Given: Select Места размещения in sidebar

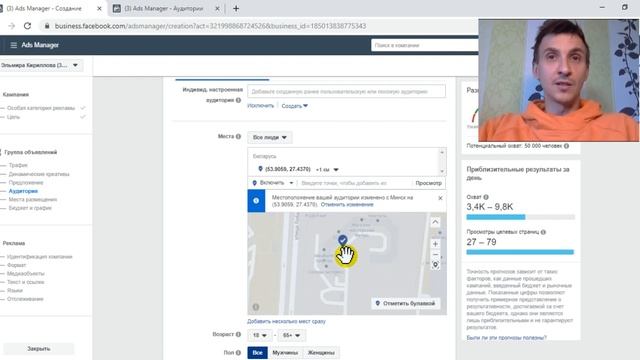Looking at the screenshot, I should point(33,200).
